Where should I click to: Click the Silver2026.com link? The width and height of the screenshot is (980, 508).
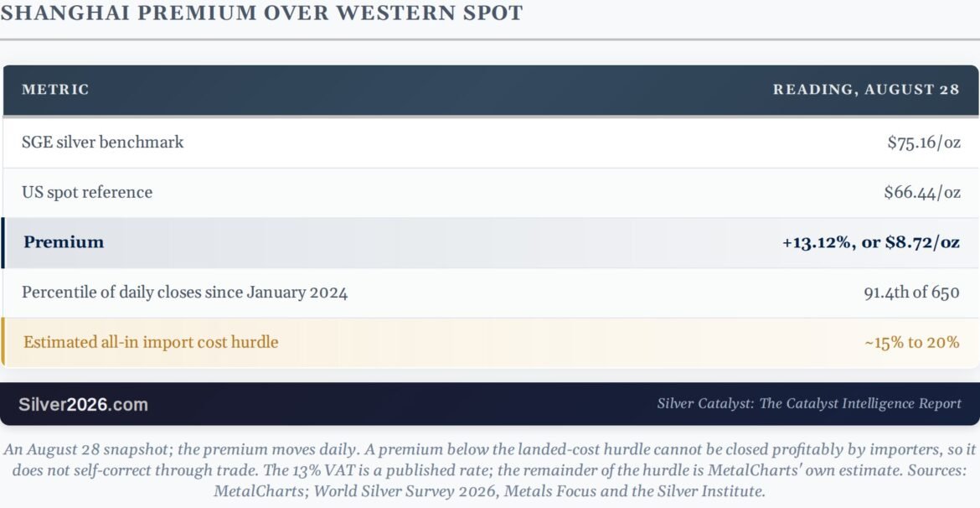[x=83, y=404]
